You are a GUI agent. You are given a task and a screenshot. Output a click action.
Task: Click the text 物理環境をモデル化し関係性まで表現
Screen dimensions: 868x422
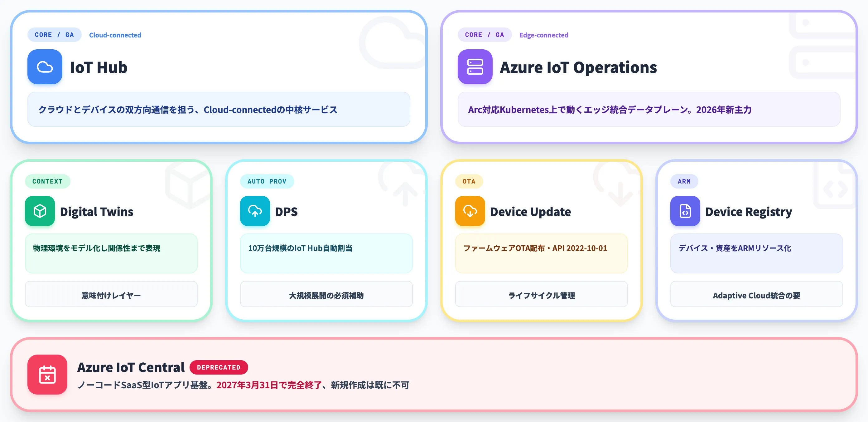(x=97, y=248)
